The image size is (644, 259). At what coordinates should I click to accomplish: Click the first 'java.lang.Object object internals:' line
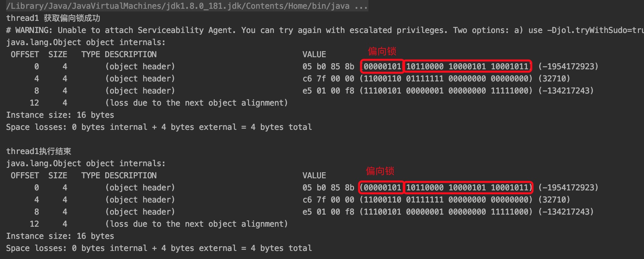point(86,42)
